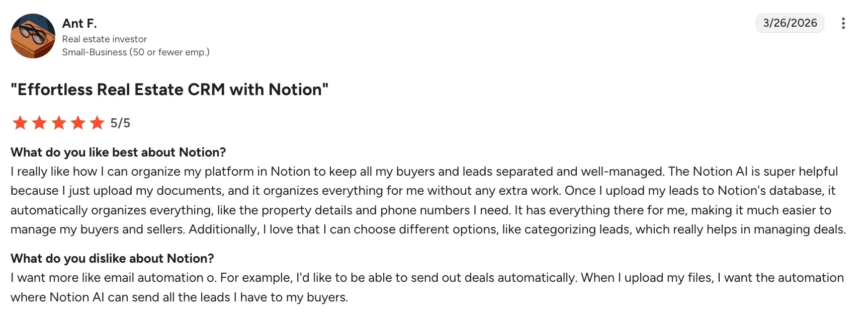Screen dimensions: 868x316
Task: Click Ant F.'s profile avatar image
Action: click(33, 35)
